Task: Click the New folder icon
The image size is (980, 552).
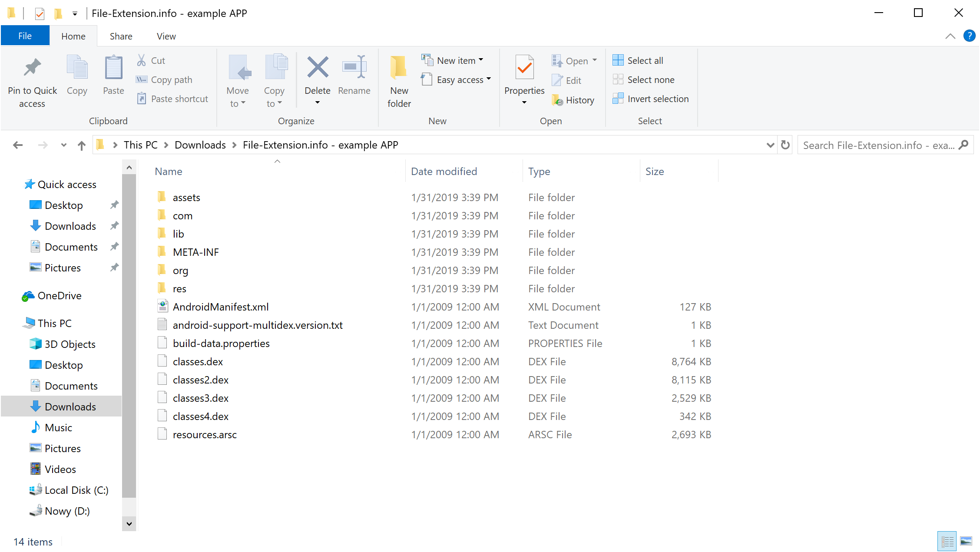Action: tap(398, 81)
